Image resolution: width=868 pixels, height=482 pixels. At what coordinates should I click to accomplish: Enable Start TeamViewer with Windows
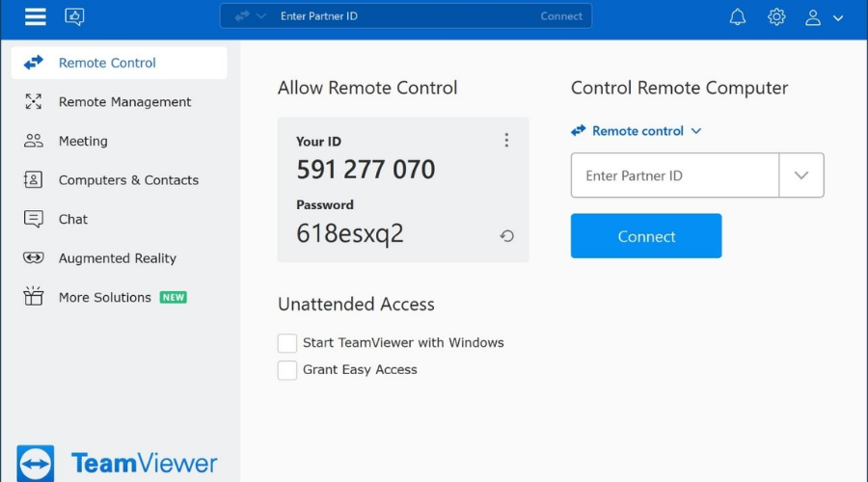pos(286,342)
